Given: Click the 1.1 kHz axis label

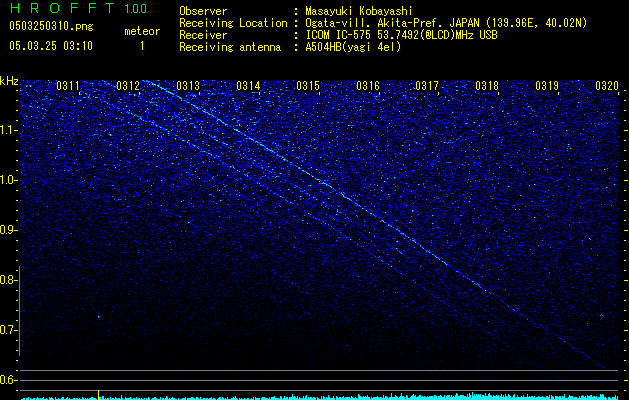Looking at the screenshot, I should (x=8, y=130).
